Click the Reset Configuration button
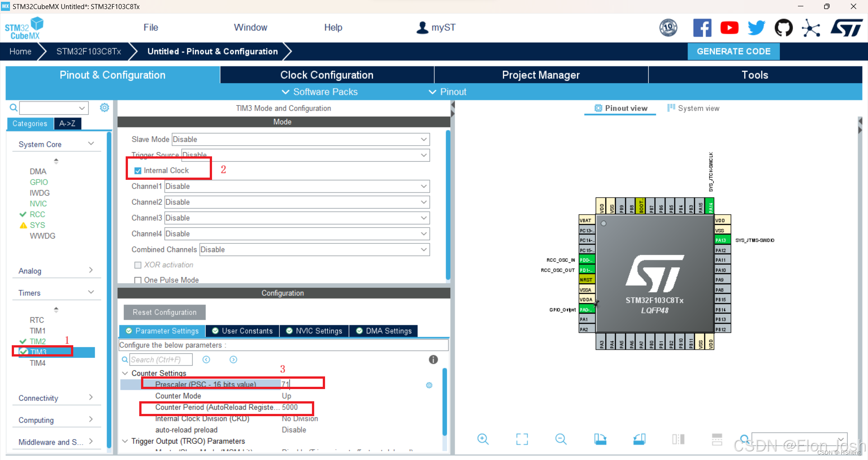The width and height of the screenshot is (868, 460). coord(164,312)
